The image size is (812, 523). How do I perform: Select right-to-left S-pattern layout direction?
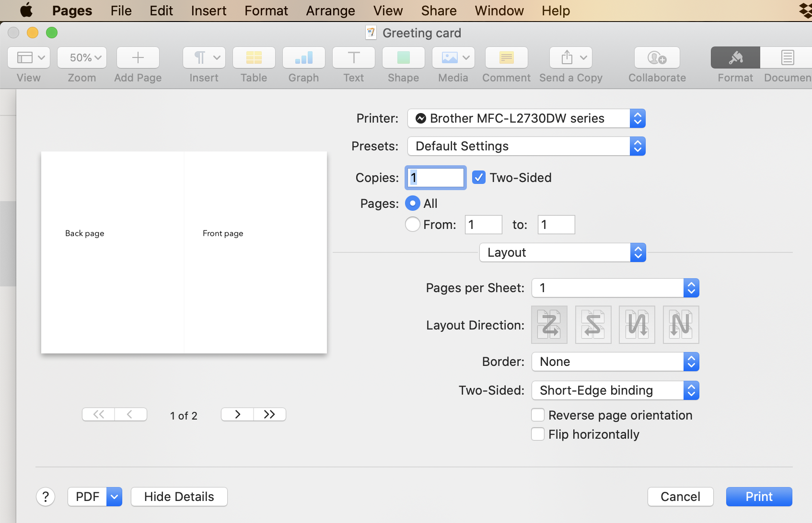coord(593,325)
